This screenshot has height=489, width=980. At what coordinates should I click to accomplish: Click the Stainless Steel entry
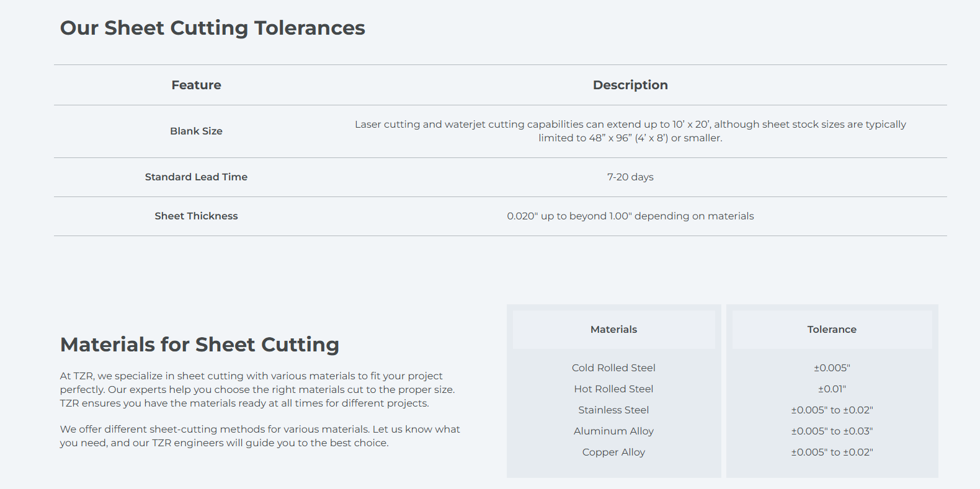[613, 410]
